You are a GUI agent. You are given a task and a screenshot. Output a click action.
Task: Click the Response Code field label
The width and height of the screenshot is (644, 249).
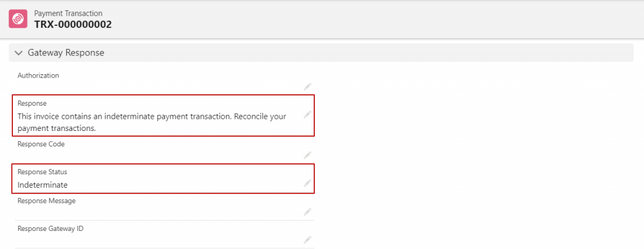coord(41,144)
